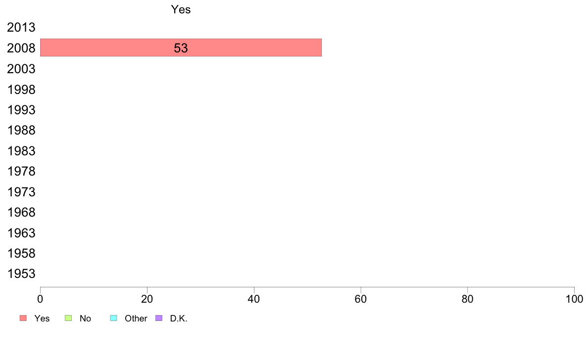Select the 2013 year label
The width and height of the screenshot is (588, 364).
tap(21, 27)
